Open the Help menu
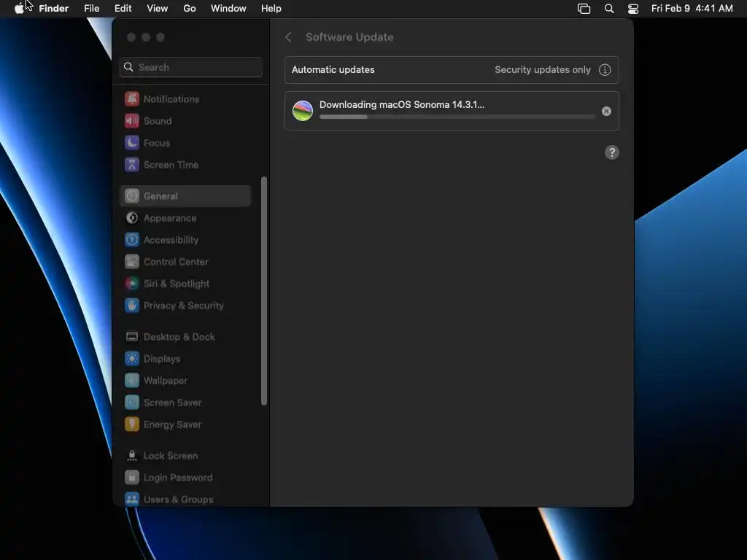Image resolution: width=747 pixels, height=560 pixels. [271, 9]
